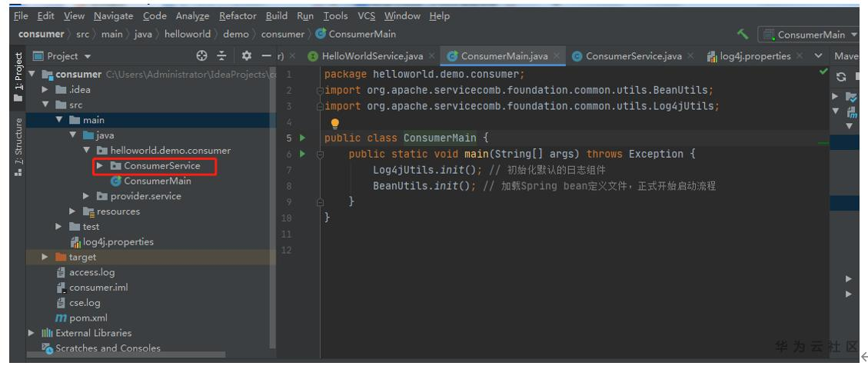Click the Maven reload icon
The width and height of the screenshot is (868, 366).
pyautogui.click(x=840, y=78)
